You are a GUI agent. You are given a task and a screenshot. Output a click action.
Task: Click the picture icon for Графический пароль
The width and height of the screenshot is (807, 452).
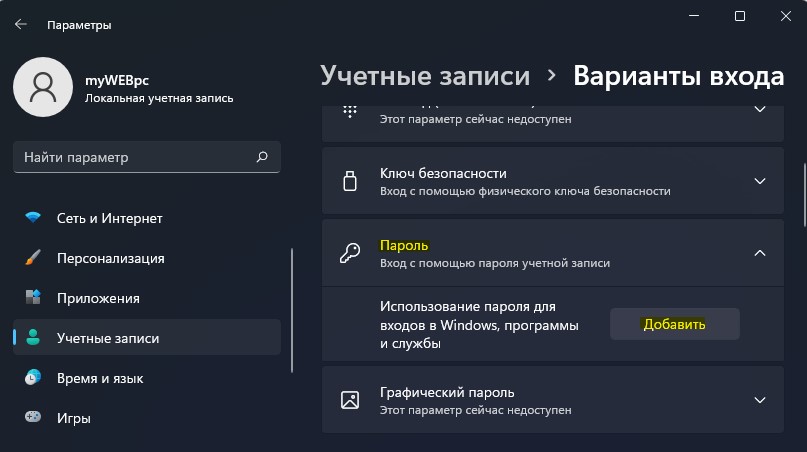[350, 400]
